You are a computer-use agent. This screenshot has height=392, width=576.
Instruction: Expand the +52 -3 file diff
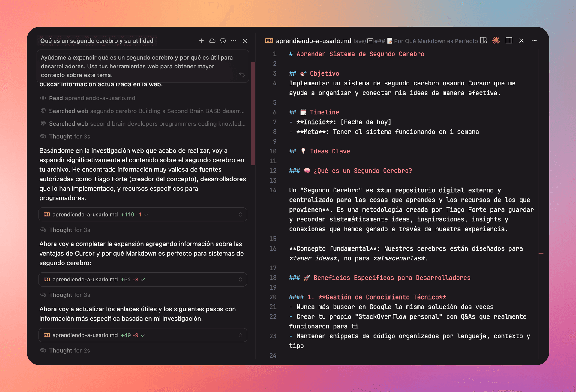(240, 280)
